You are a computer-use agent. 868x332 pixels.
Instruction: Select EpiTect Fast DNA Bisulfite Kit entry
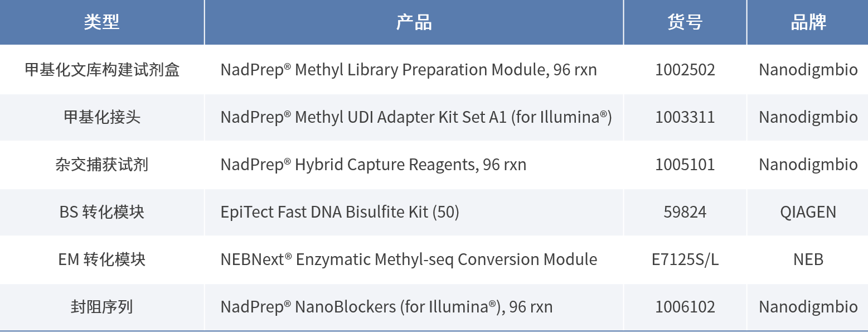point(340,212)
